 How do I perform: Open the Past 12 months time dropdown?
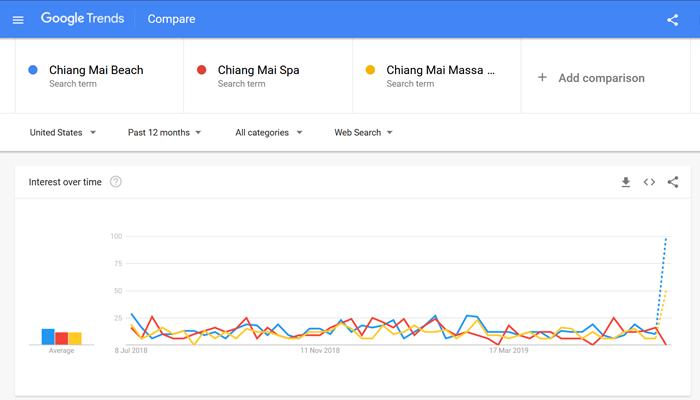point(164,133)
